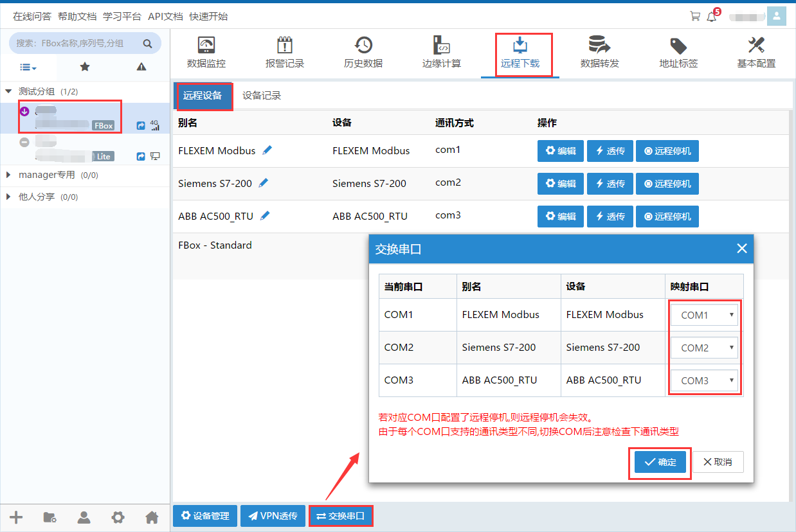Click the search magnifier icon
This screenshot has height=532, width=796.
click(147, 44)
